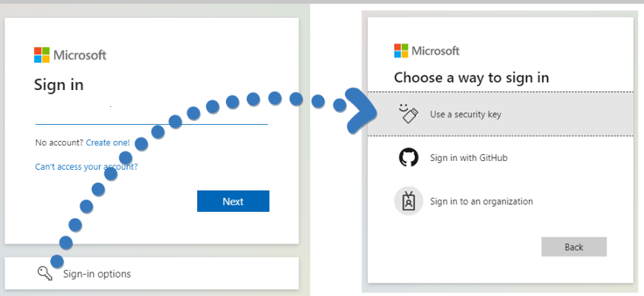Open the Sign-in options text label
This screenshot has width=644, height=296.
click(97, 274)
